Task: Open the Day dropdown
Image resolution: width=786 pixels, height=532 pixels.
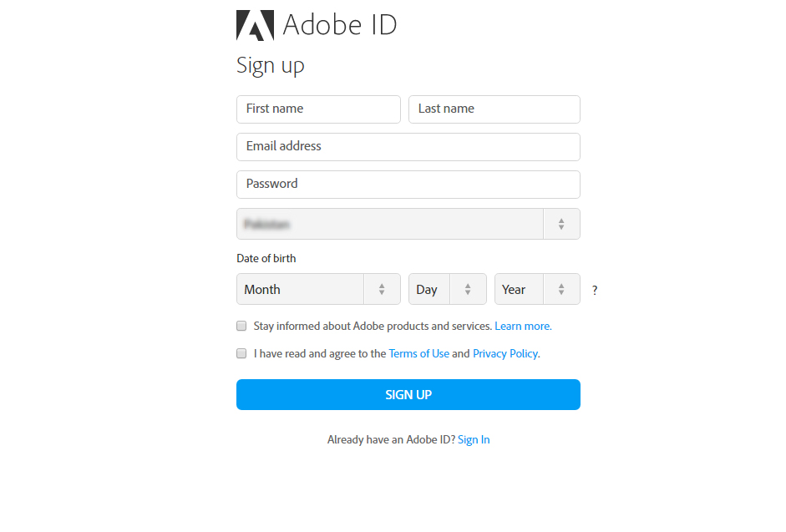Action: 428,289
